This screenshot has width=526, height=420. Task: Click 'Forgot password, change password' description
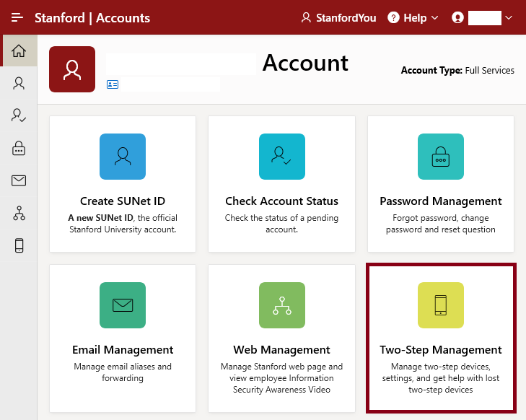click(x=441, y=224)
